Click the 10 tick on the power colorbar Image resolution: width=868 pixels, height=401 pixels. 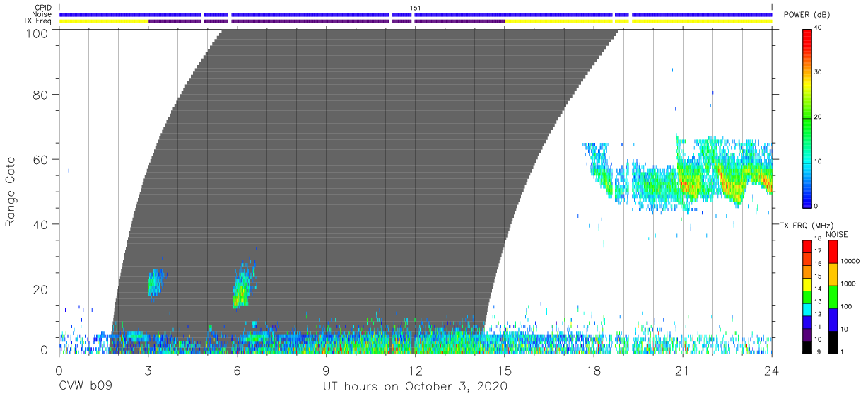pos(818,161)
